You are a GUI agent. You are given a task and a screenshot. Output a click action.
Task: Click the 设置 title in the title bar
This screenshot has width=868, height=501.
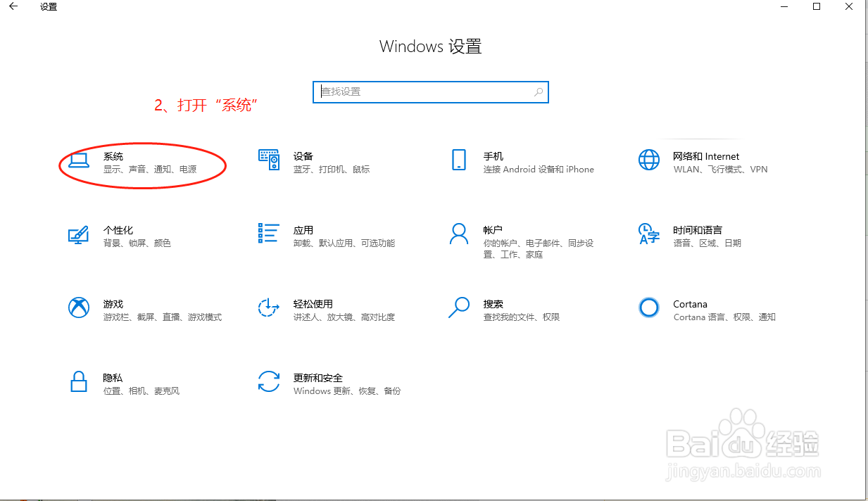[x=48, y=6]
